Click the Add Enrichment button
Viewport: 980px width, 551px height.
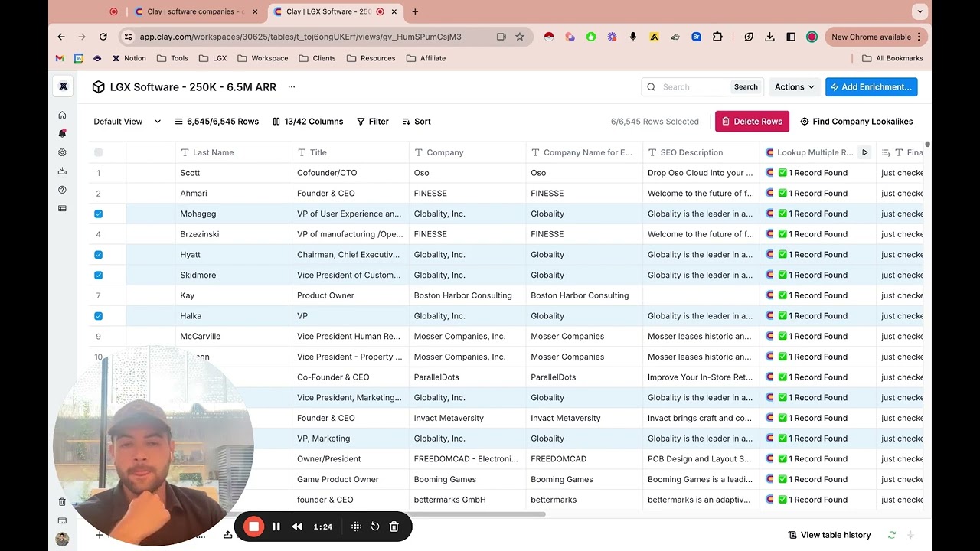coord(871,87)
